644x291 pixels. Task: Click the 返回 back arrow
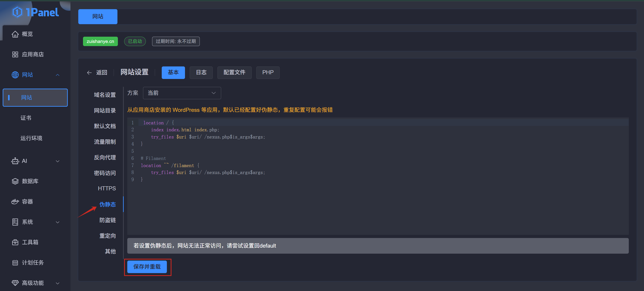(89, 72)
